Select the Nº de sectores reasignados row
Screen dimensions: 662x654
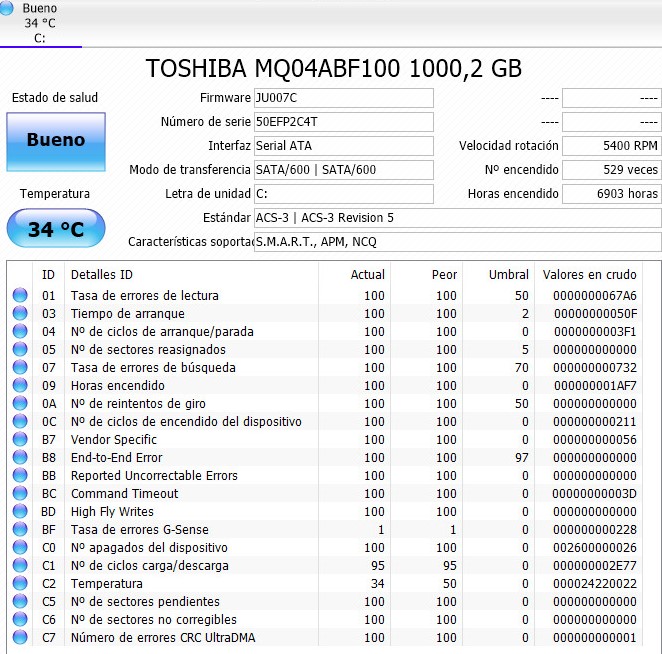[x=325, y=349]
